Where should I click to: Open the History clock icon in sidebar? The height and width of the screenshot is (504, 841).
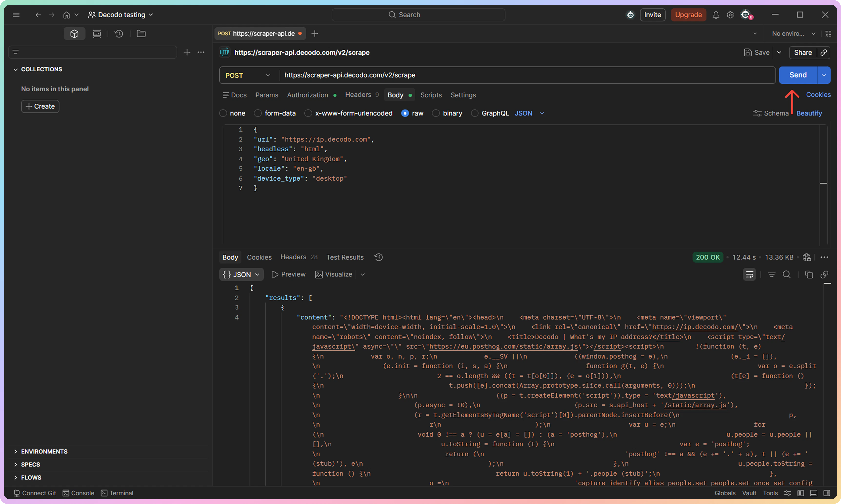[119, 34]
